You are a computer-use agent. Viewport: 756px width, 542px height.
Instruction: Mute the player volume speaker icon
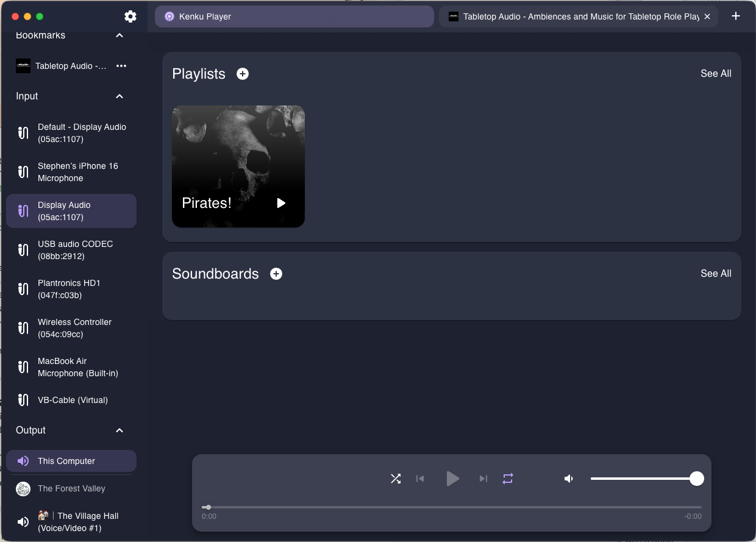tap(569, 479)
